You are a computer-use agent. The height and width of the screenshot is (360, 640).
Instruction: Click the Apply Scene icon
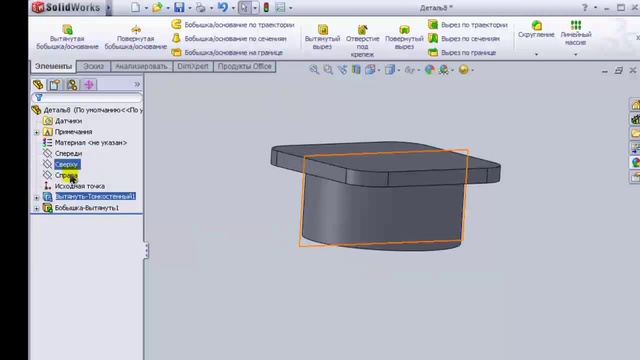pyautogui.click(x=444, y=70)
